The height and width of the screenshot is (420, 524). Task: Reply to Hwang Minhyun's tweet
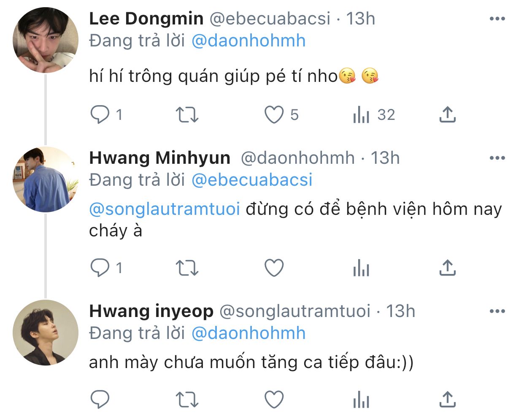(100, 268)
